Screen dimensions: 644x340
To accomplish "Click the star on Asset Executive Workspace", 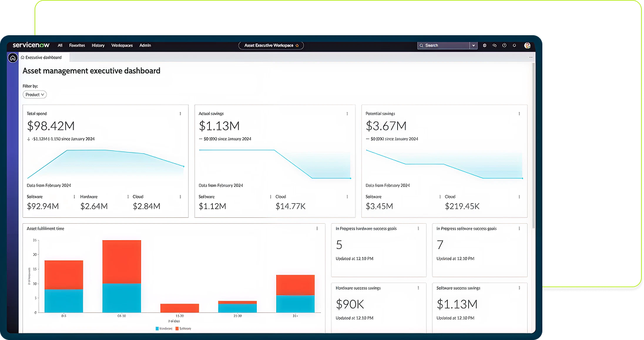I will 297,45.
